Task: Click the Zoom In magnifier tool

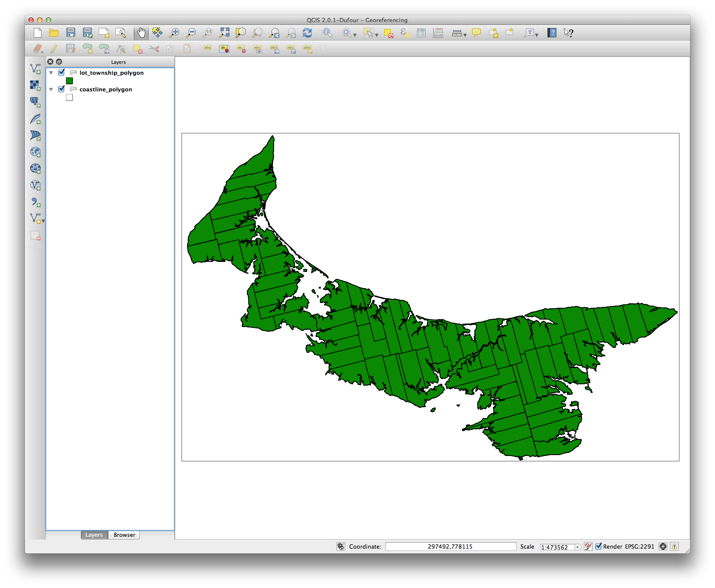Action: 174,33
